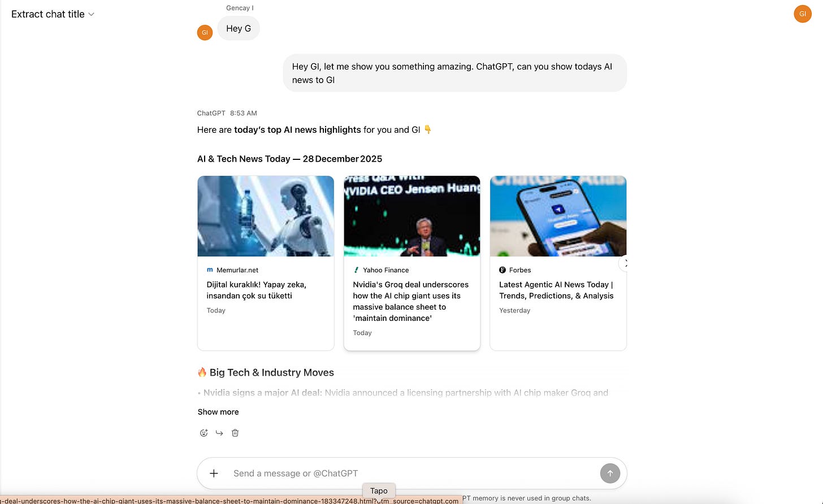Expand the Extract chat title dropdown
Viewport: 823px width, 504px height.
click(53, 14)
